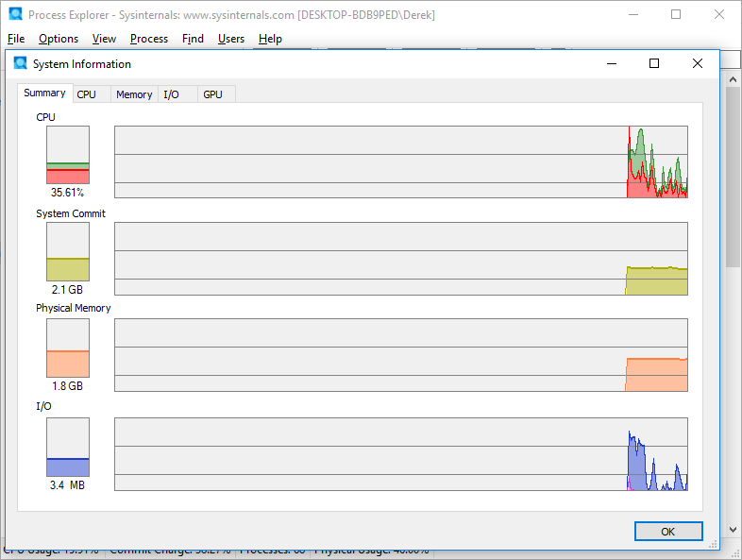Click the System Commit 2.1 GB gauge
742x560 pixels.
coord(68,251)
